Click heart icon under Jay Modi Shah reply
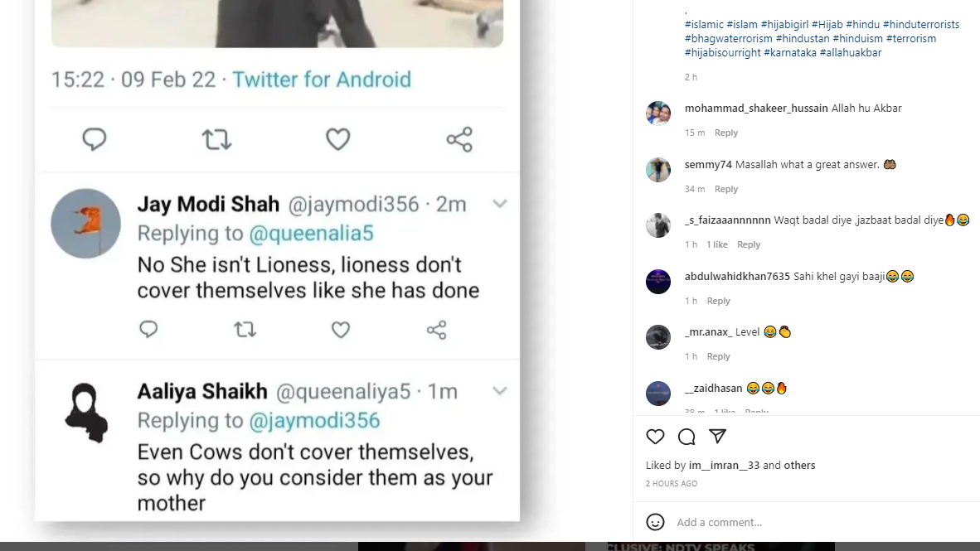The height and width of the screenshot is (551, 980). tap(341, 330)
